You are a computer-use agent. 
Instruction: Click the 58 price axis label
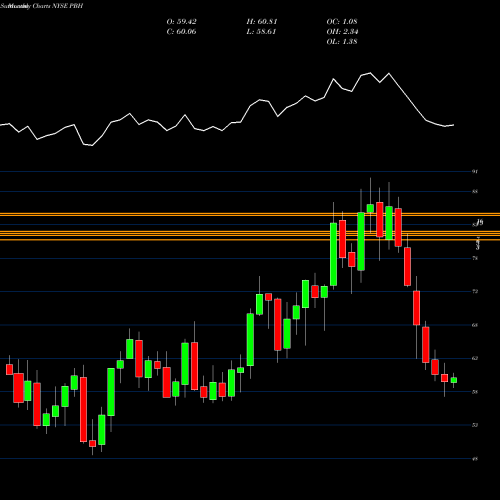[475, 392]
